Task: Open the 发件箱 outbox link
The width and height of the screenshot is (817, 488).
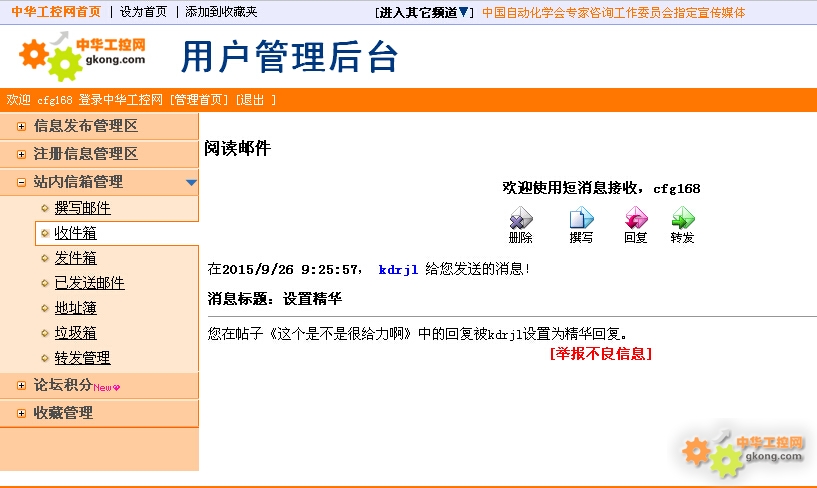Action: tap(76, 258)
